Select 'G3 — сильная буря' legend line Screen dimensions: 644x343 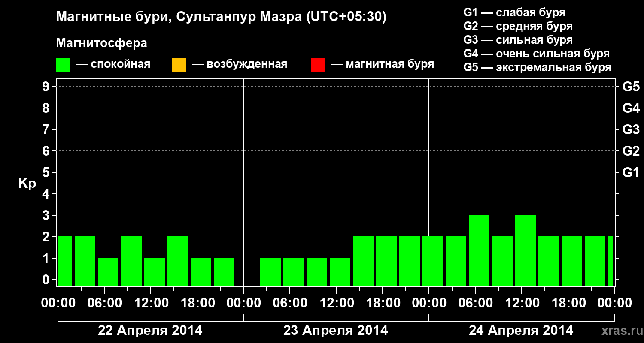(x=518, y=40)
